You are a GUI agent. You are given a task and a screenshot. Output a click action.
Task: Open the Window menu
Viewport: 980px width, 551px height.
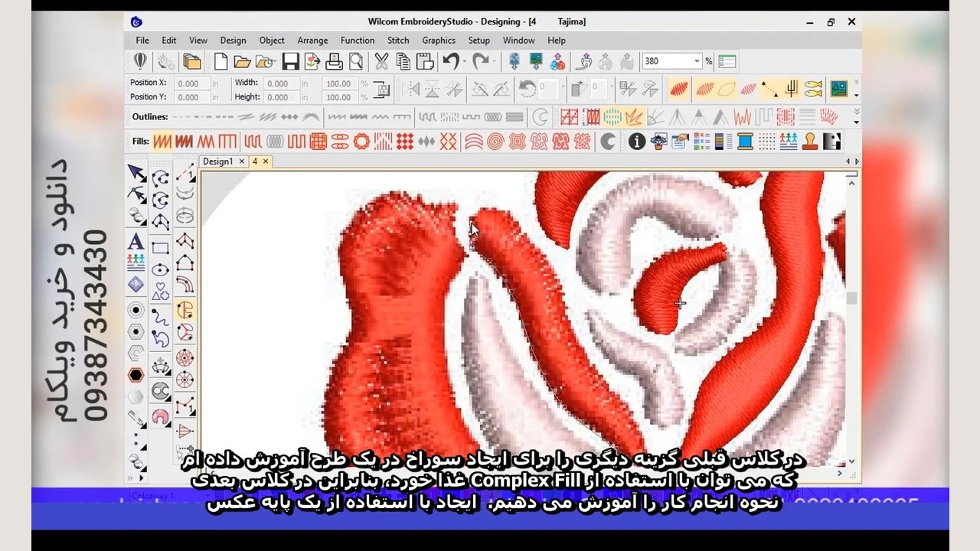[x=518, y=41]
